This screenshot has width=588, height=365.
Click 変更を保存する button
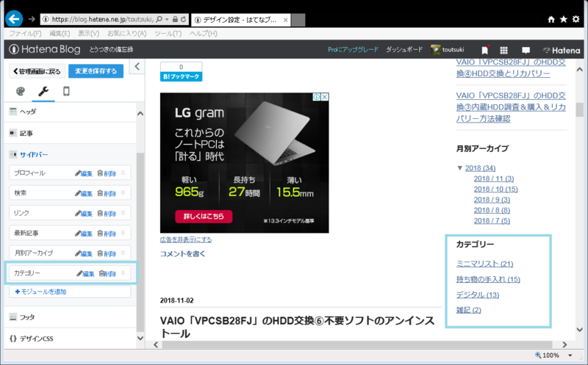96,71
